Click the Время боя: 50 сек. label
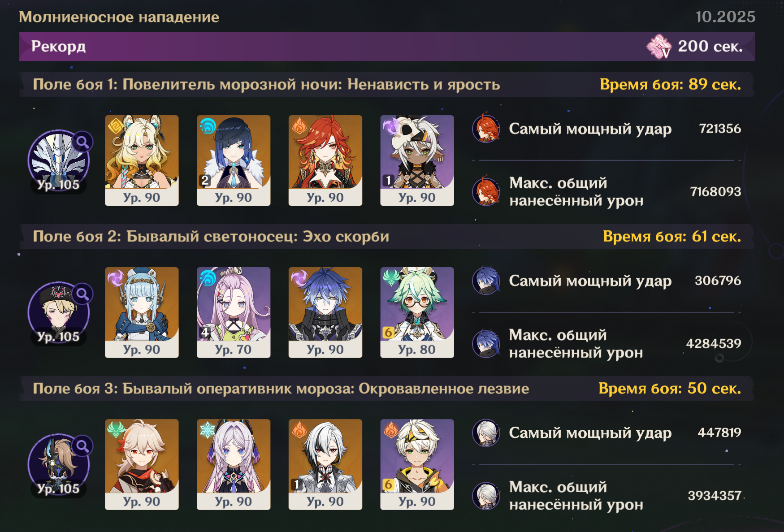 (670, 389)
